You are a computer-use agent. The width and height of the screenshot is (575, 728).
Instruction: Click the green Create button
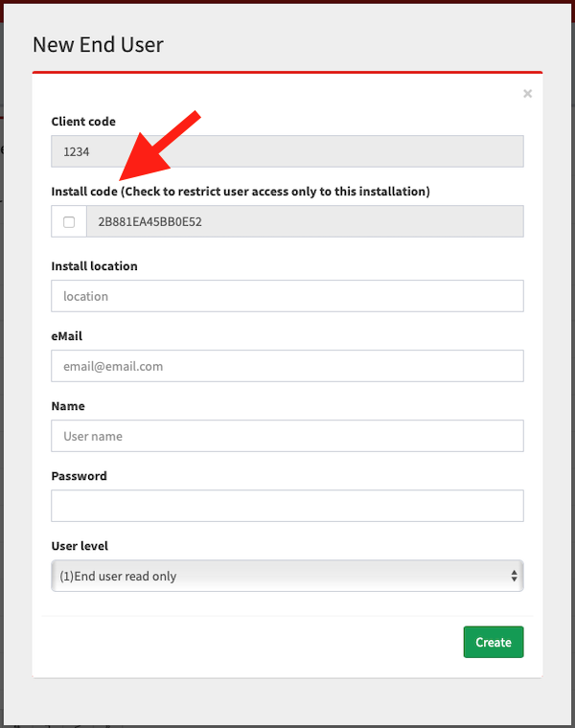[x=494, y=642]
